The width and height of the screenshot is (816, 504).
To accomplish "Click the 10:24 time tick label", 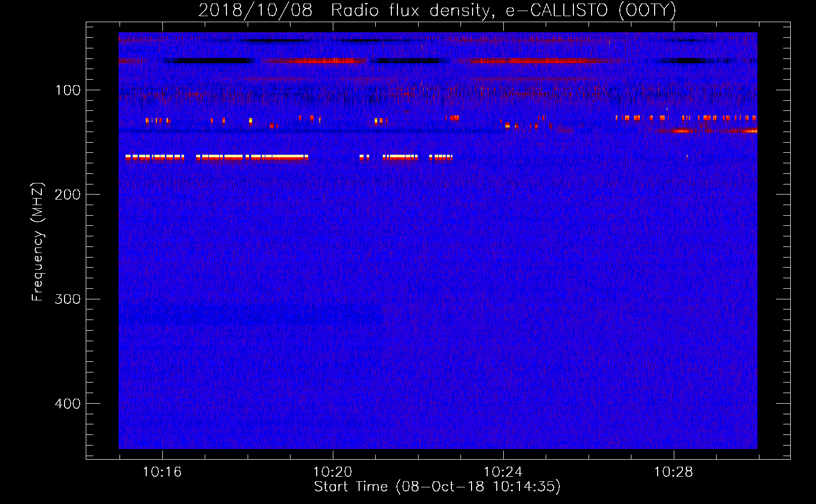I will [x=503, y=472].
